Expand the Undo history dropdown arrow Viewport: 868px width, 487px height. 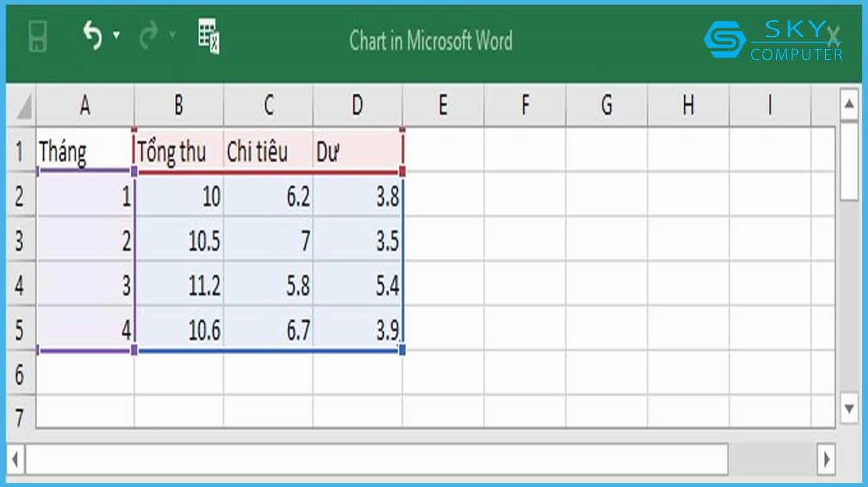pos(116,35)
